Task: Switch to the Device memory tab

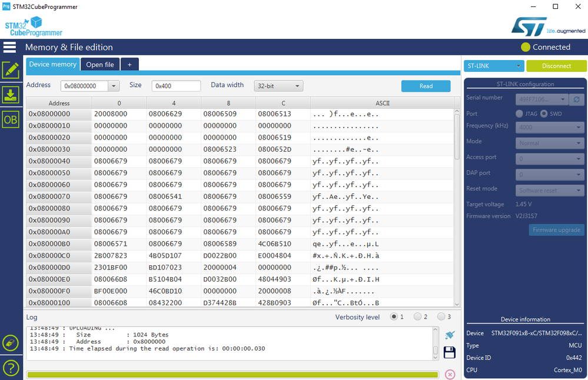Action: pos(52,64)
